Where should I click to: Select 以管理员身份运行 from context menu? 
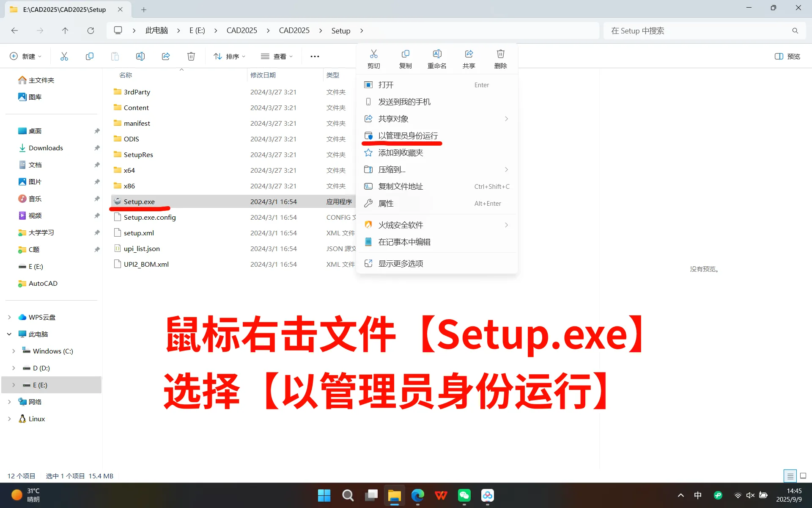pyautogui.click(x=408, y=135)
